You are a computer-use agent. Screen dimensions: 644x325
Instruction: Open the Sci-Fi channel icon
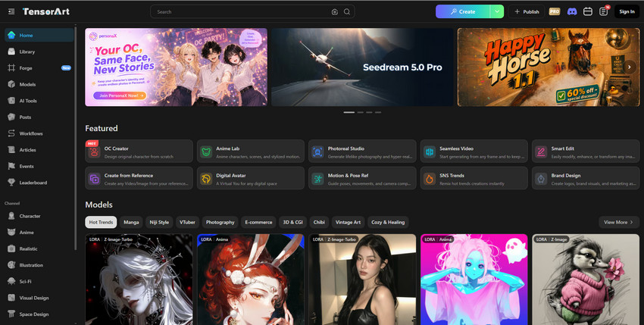(11, 282)
